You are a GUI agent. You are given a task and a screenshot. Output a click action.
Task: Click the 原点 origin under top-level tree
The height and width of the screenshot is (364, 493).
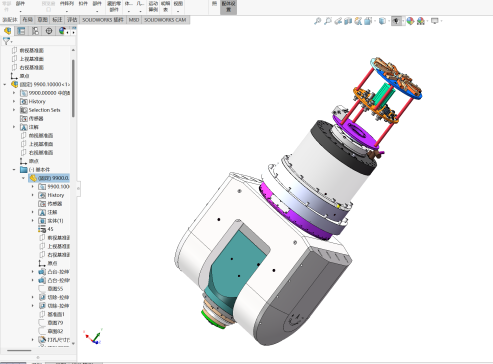(20, 76)
